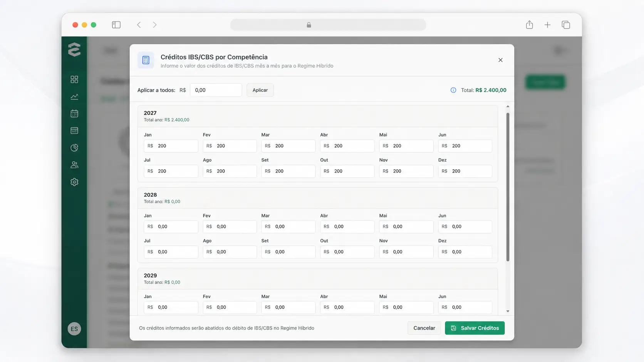Click the dialog scrollbar thumb

[x=508, y=187]
